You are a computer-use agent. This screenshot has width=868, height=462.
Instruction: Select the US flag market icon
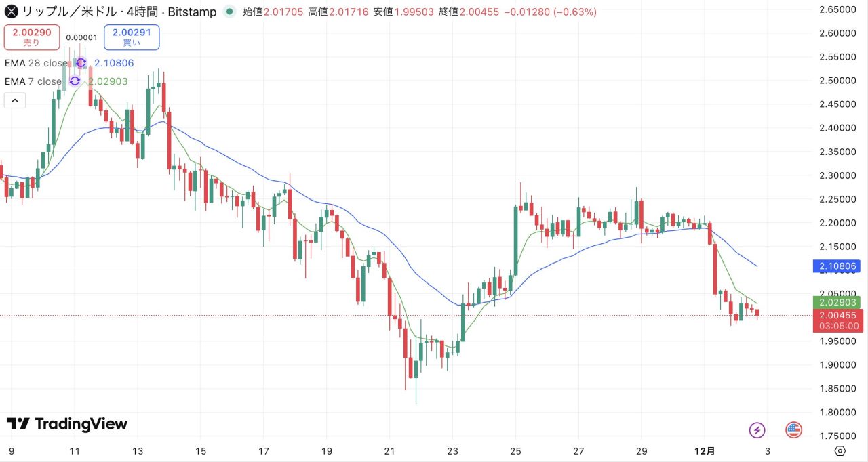pyautogui.click(x=793, y=429)
